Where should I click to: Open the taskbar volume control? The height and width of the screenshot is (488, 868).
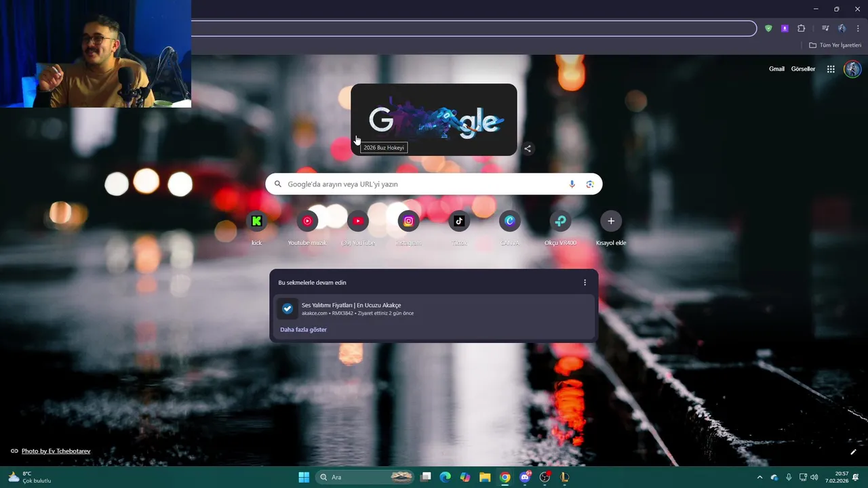[814, 477]
